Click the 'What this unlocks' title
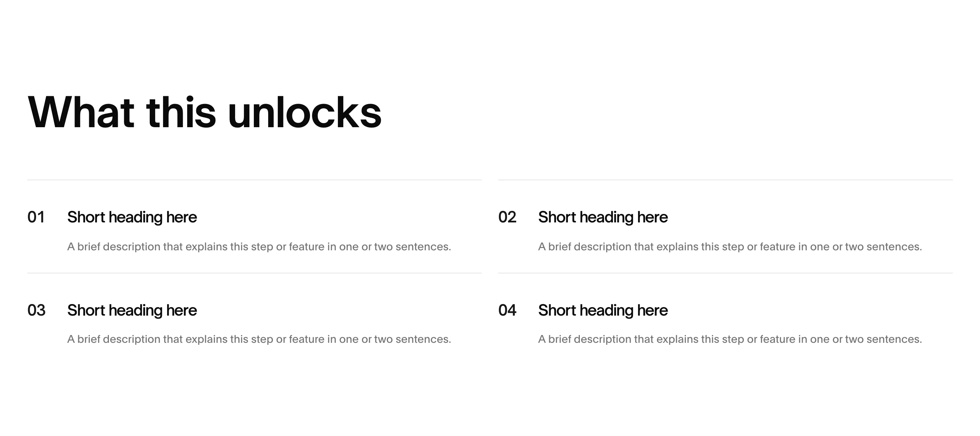The width and height of the screenshot is (980, 436). (x=205, y=113)
